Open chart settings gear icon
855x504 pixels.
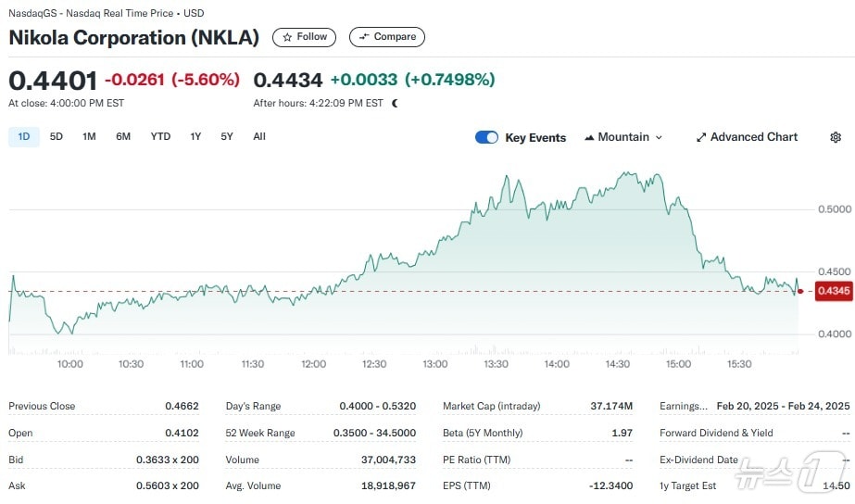point(836,137)
